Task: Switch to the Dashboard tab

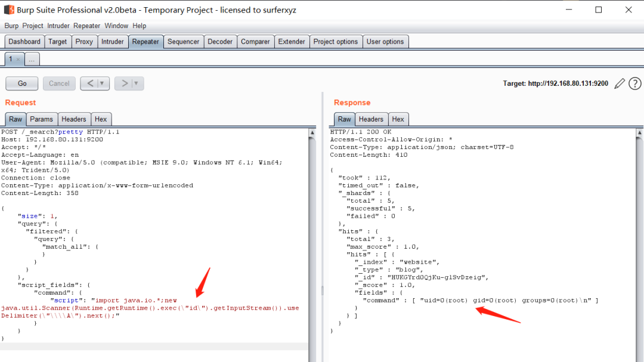Action: tap(24, 42)
